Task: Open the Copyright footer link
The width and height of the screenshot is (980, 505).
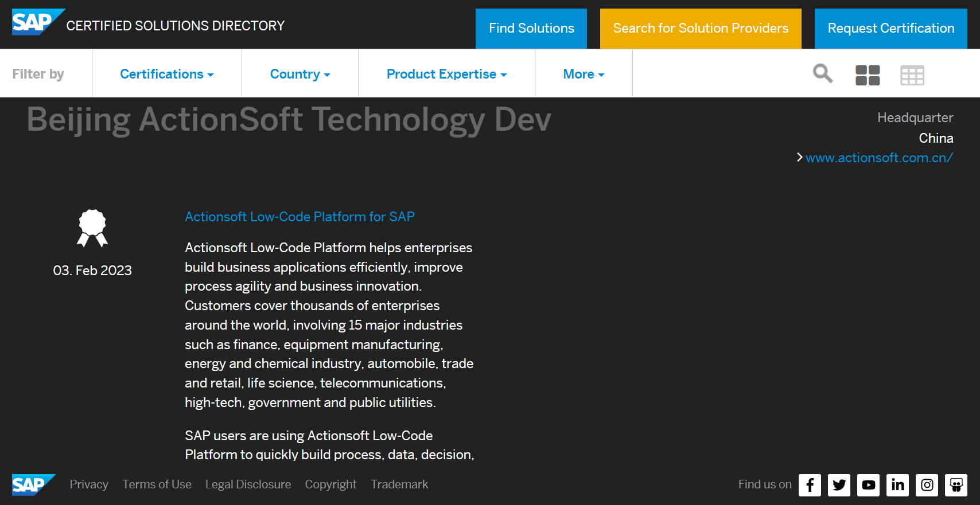Action: click(x=330, y=484)
